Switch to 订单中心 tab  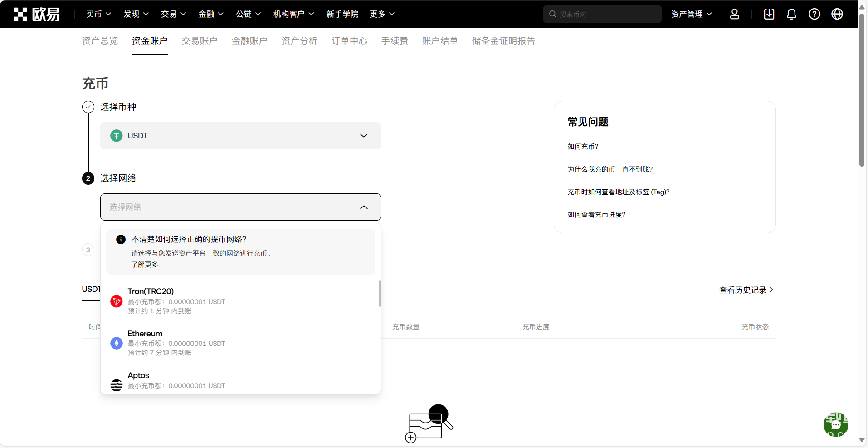349,41
